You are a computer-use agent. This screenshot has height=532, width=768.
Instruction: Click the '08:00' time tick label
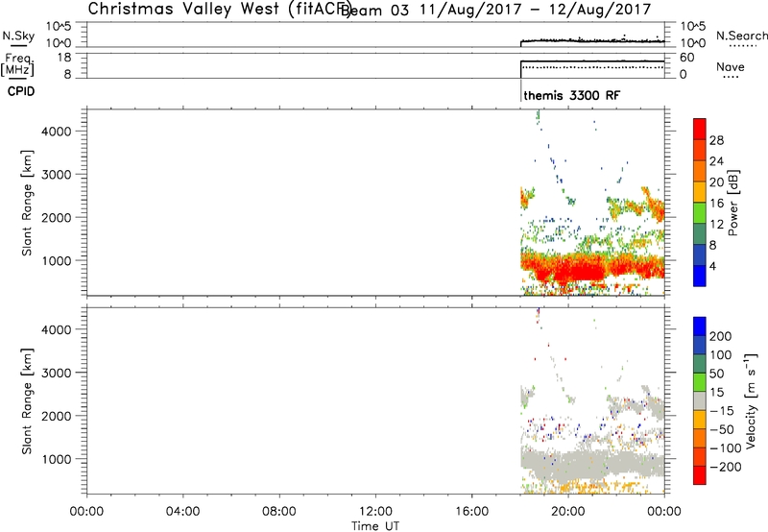click(279, 512)
